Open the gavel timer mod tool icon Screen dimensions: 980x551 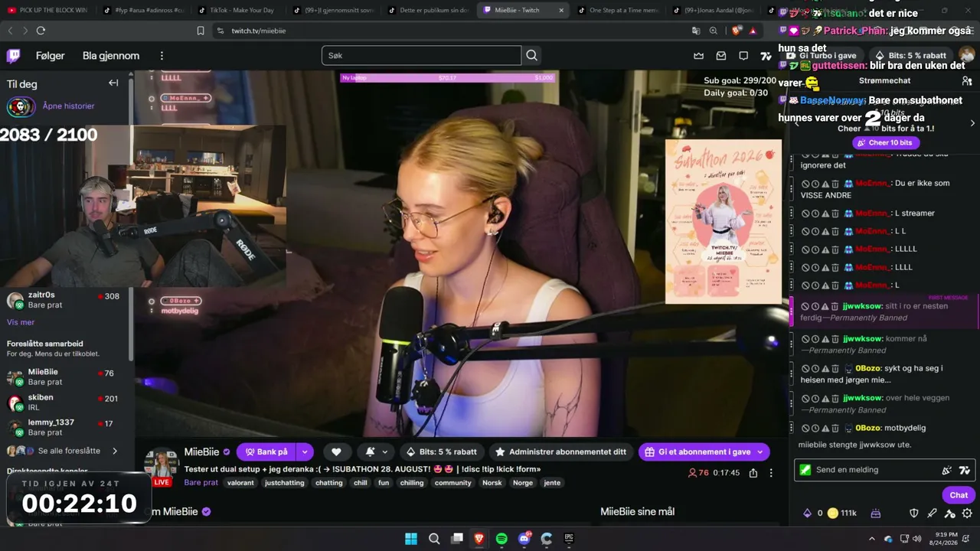click(x=949, y=514)
